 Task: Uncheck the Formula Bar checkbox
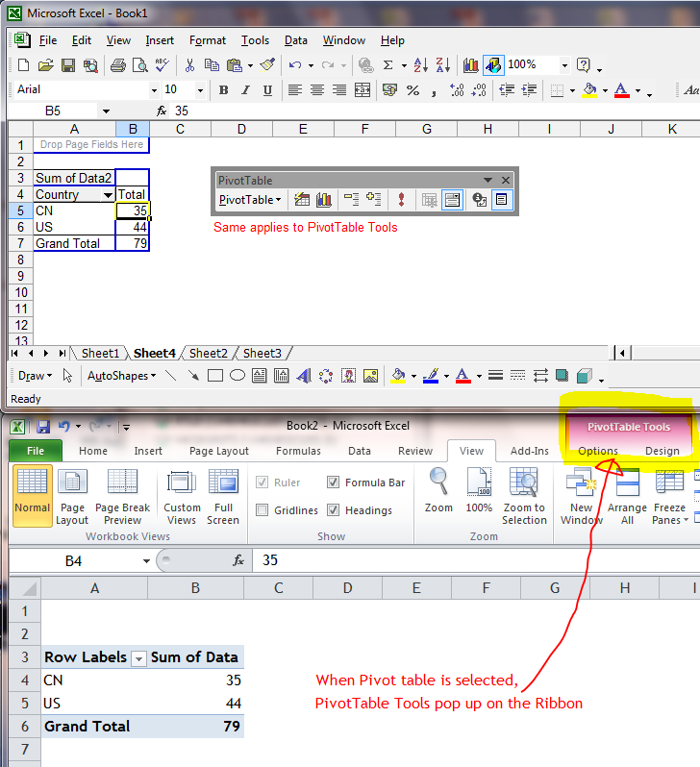334,482
